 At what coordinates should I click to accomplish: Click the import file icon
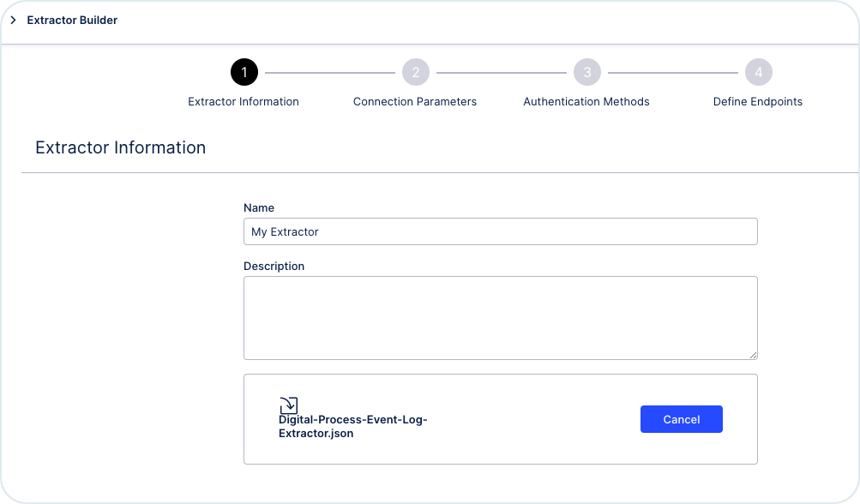point(288,405)
